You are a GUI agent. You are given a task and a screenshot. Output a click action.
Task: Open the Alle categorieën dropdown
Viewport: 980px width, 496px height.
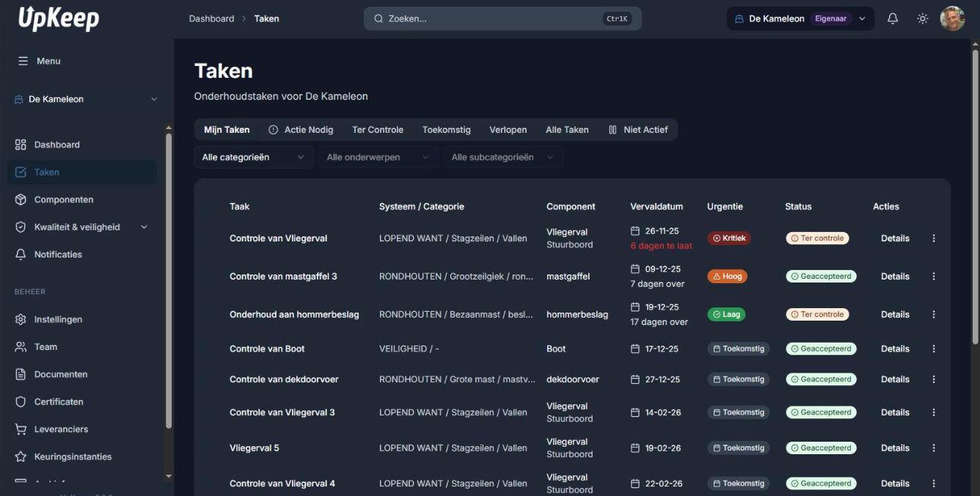tap(253, 156)
